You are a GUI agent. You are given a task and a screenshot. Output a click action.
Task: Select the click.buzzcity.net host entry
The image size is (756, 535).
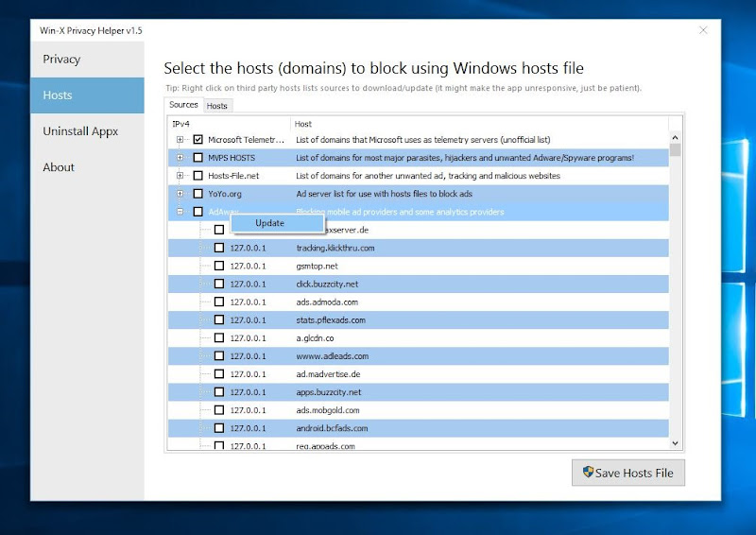tap(327, 285)
